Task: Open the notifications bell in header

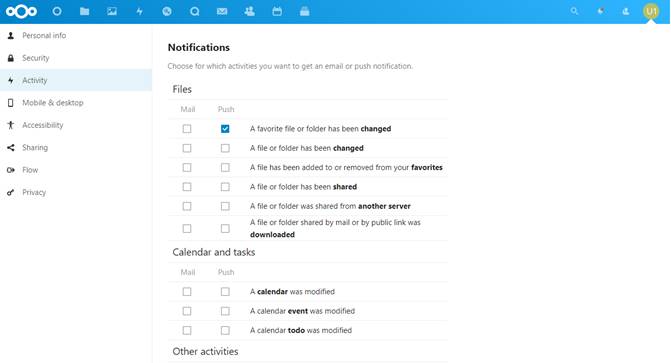Action: (x=600, y=12)
